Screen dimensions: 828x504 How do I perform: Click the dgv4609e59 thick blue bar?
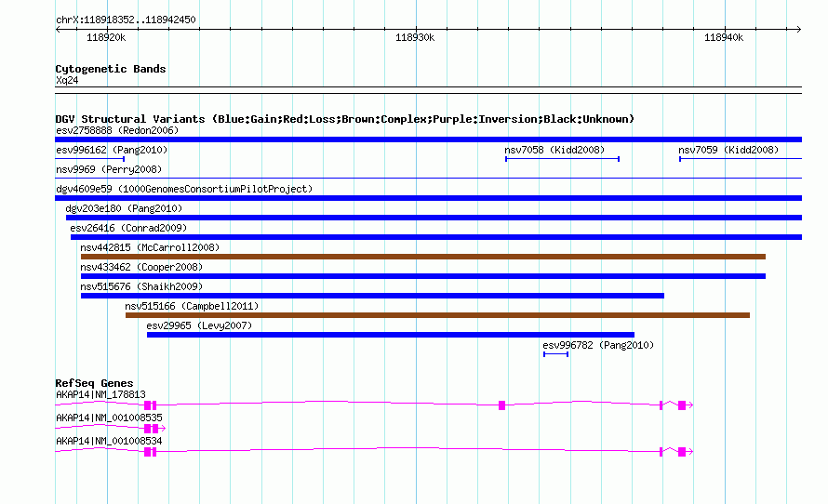pyautogui.click(x=428, y=198)
